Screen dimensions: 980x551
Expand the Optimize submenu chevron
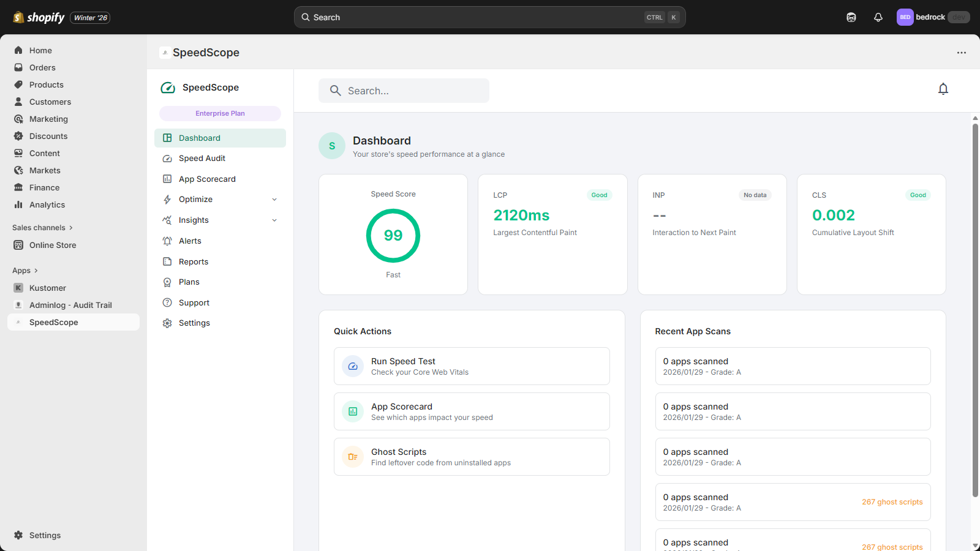click(x=274, y=200)
